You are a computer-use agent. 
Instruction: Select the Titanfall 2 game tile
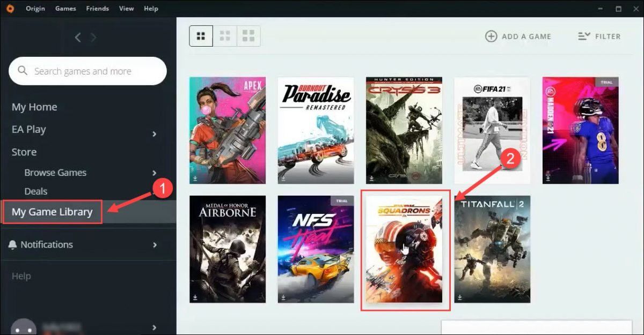pyautogui.click(x=492, y=249)
